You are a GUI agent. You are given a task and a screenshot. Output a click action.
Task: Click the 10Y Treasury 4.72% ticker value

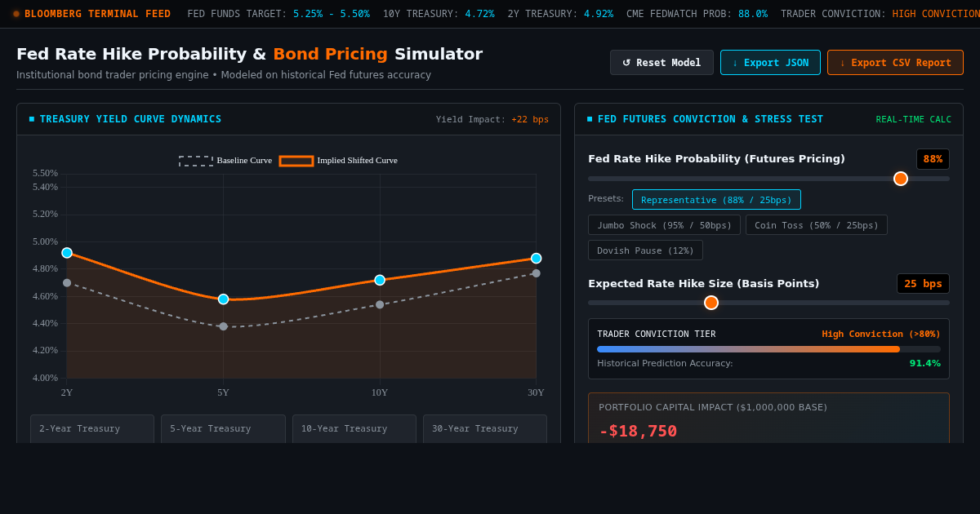479,14
